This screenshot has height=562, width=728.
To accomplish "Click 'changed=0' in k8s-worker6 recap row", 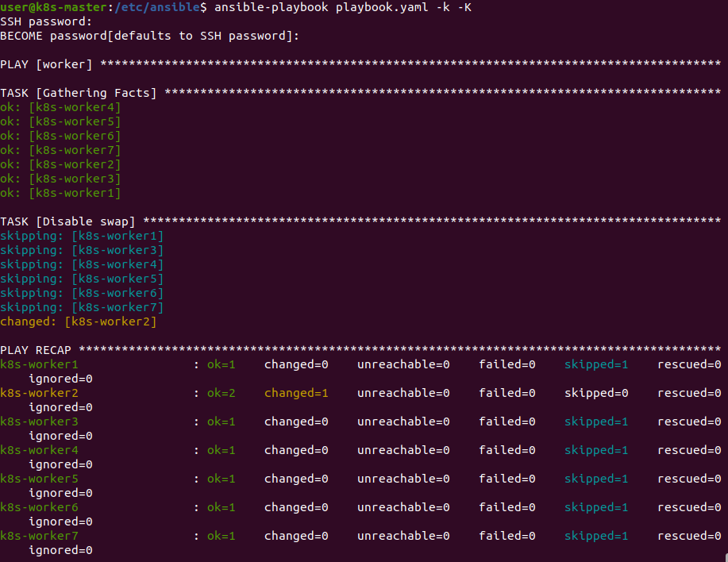I will click(296, 507).
